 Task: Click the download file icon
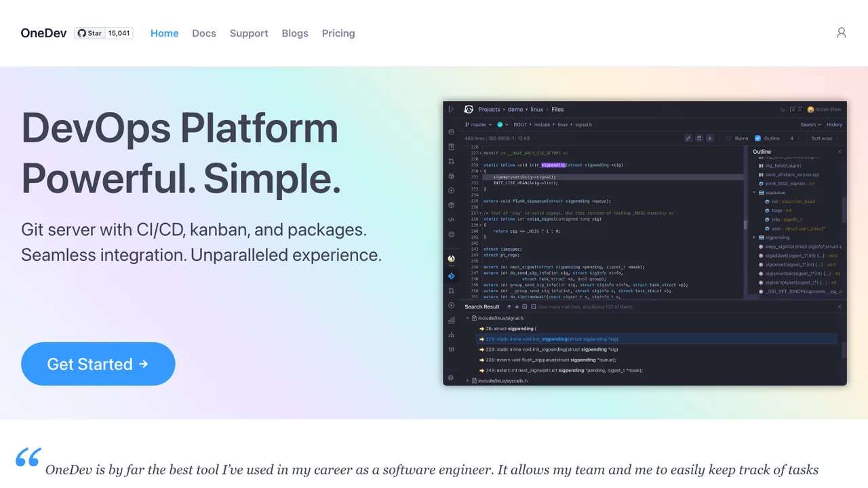[710, 138]
